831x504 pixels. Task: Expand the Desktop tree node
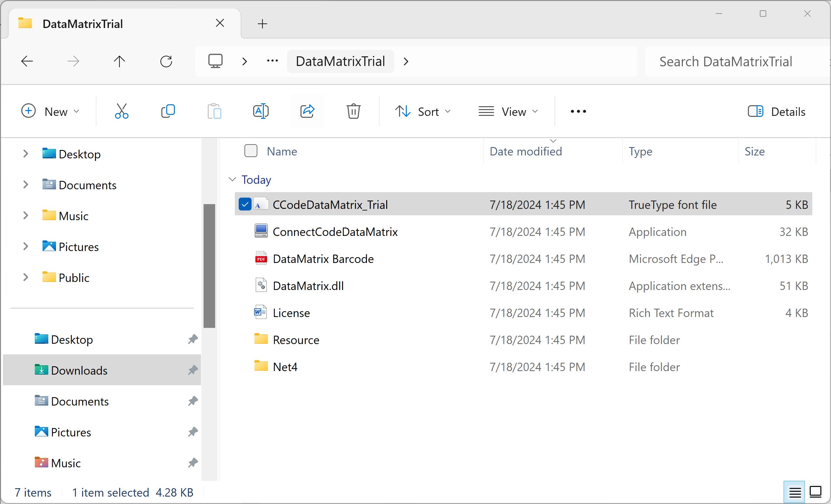click(x=26, y=154)
